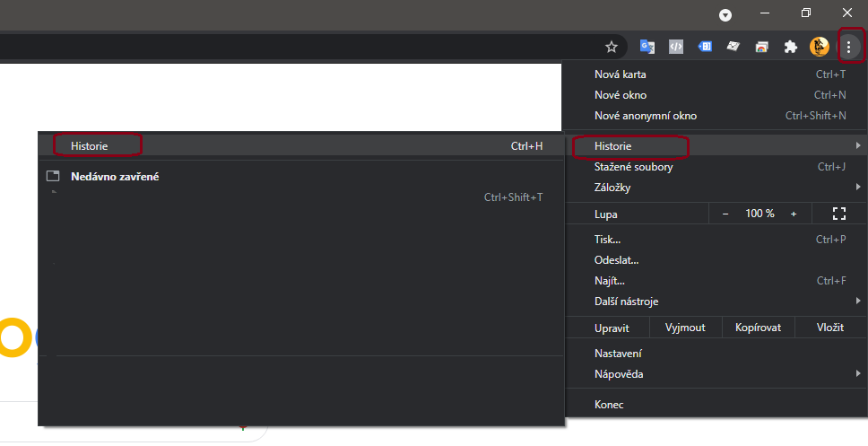Image resolution: width=868 pixels, height=446 pixels.
Task: Decrease zoom with the minus button
Action: click(x=725, y=214)
